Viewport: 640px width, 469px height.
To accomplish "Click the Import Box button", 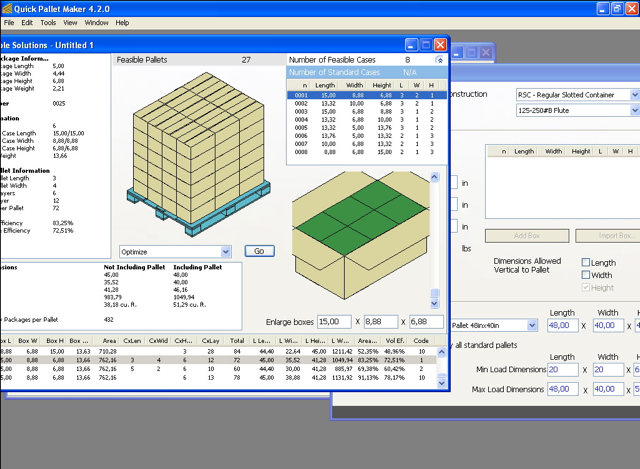I will (x=608, y=236).
